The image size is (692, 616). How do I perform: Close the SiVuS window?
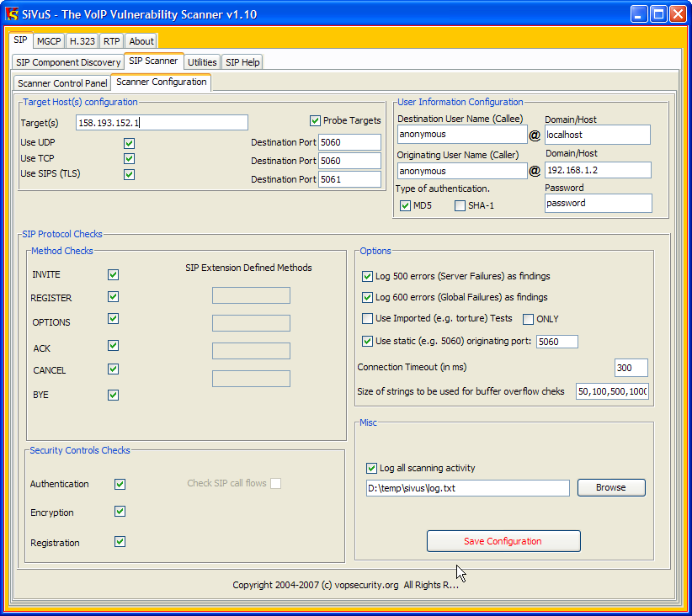pos(678,14)
